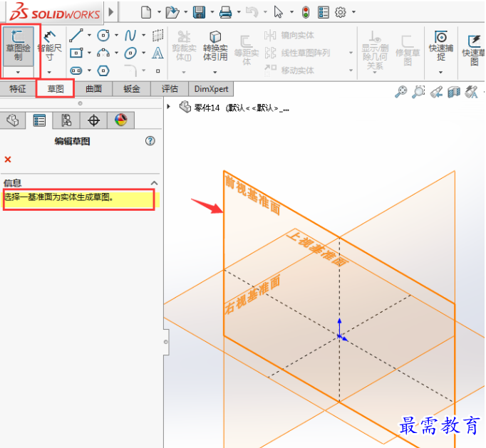Image resolution: width=486 pixels, height=448 pixels.
Task: Click the Select cursor tool icon
Action: 279,12
